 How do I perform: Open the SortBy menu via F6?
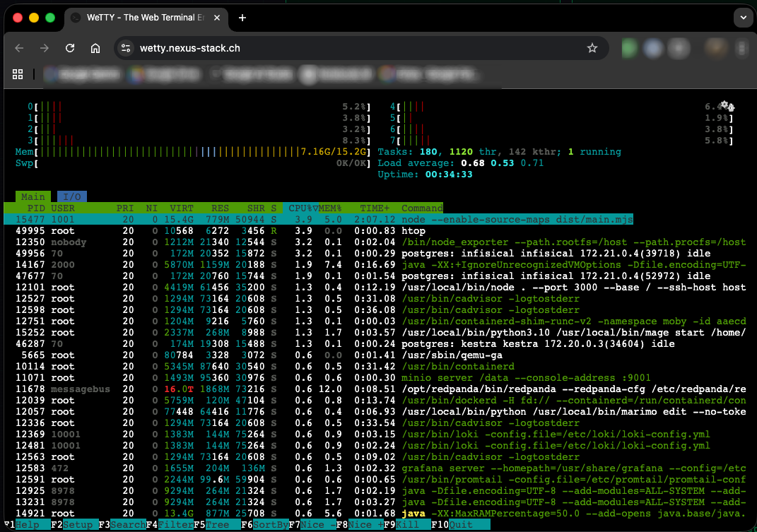point(269,524)
